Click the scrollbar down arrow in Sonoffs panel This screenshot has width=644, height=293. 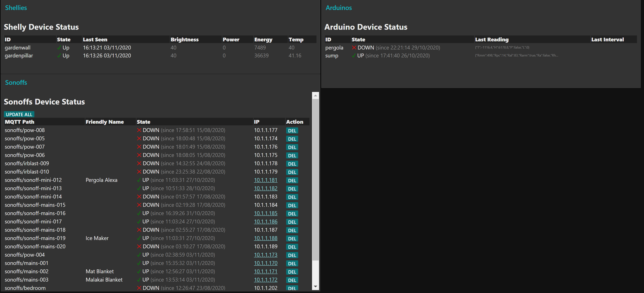tap(316, 287)
